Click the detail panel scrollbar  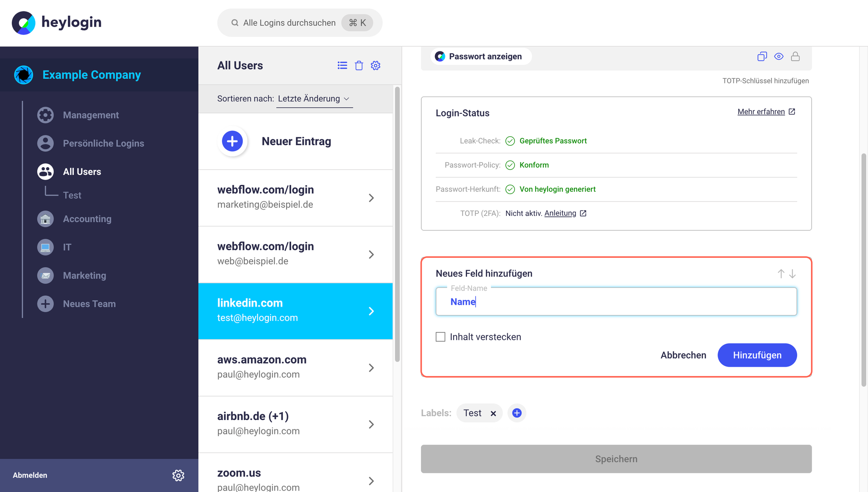click(864, 270)
